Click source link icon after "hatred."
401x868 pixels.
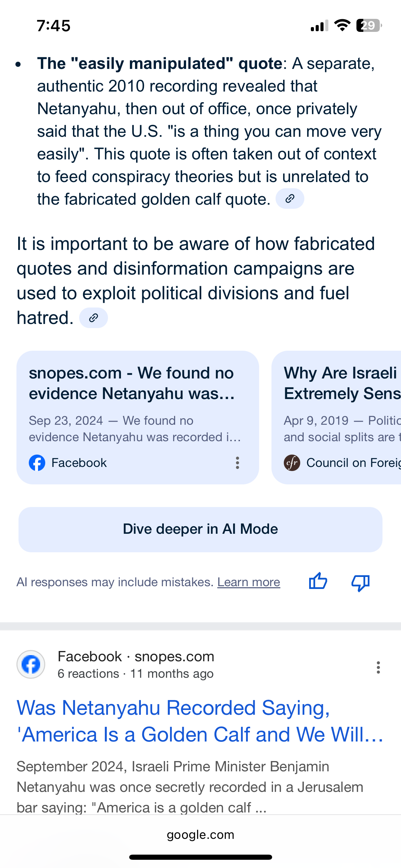point(93,318)
